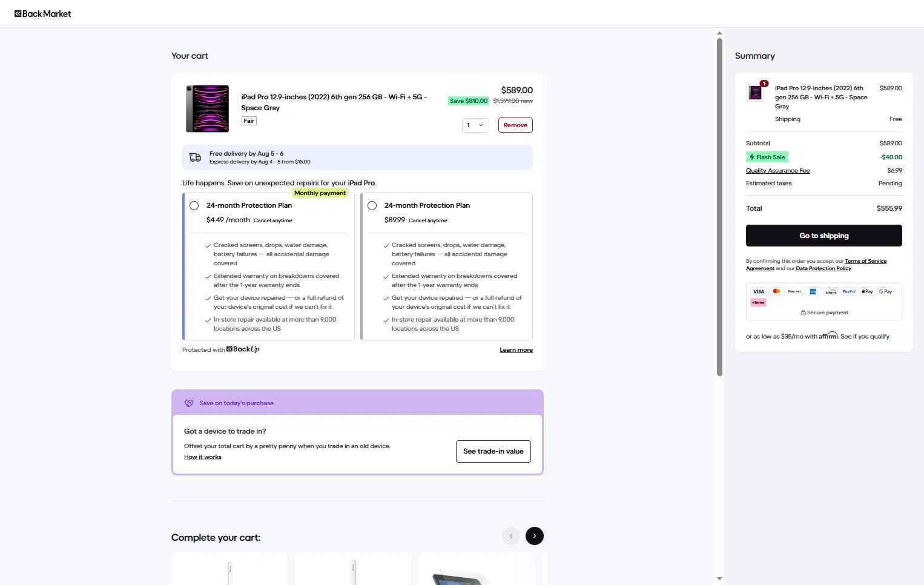Click the Klarna payment icon
924x585 pixels.
[x=758, y=302]
